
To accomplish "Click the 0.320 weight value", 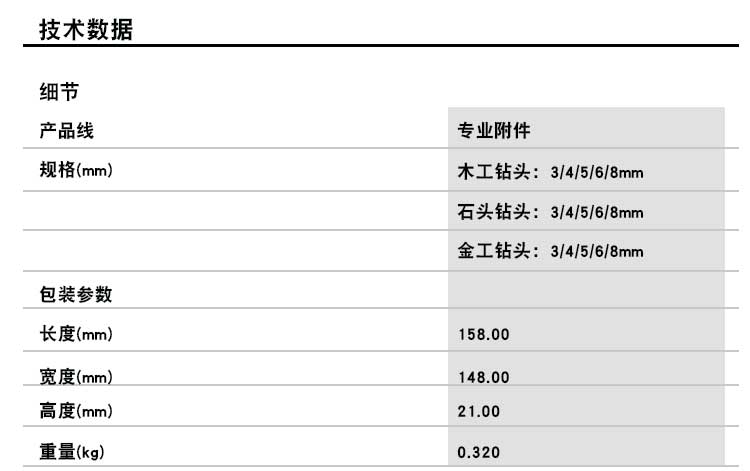I will coord(479,453).
